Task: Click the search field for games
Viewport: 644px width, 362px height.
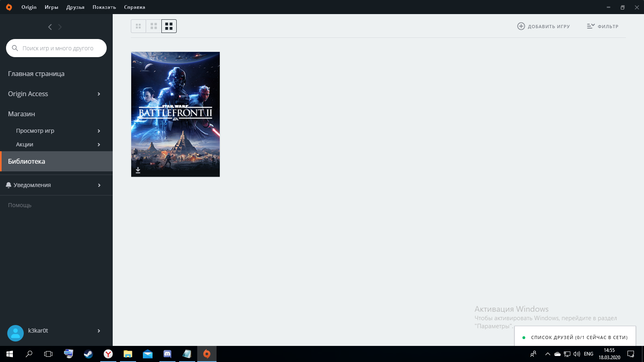Action: click(56, 48)
